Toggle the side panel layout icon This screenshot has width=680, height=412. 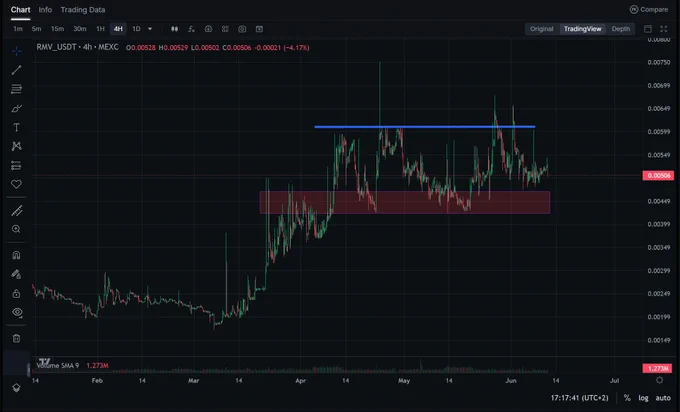coord(647,29)
